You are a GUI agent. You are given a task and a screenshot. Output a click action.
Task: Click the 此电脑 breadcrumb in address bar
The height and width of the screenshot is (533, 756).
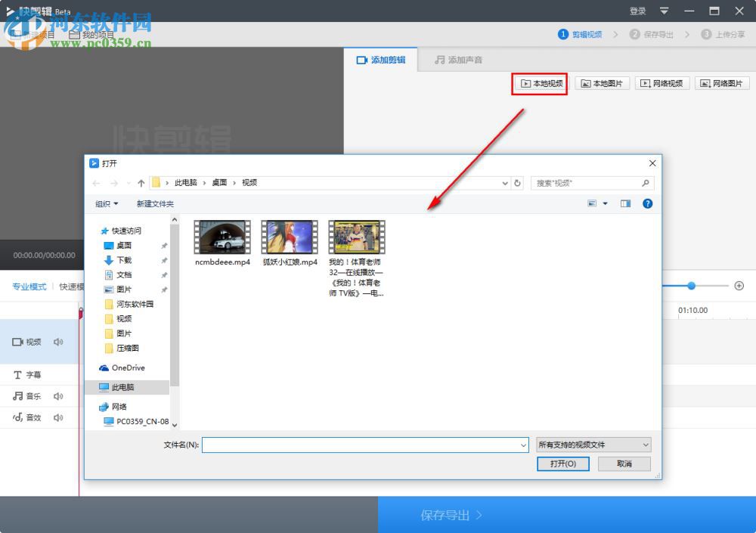pyautogui.click(x=186, y=183)
